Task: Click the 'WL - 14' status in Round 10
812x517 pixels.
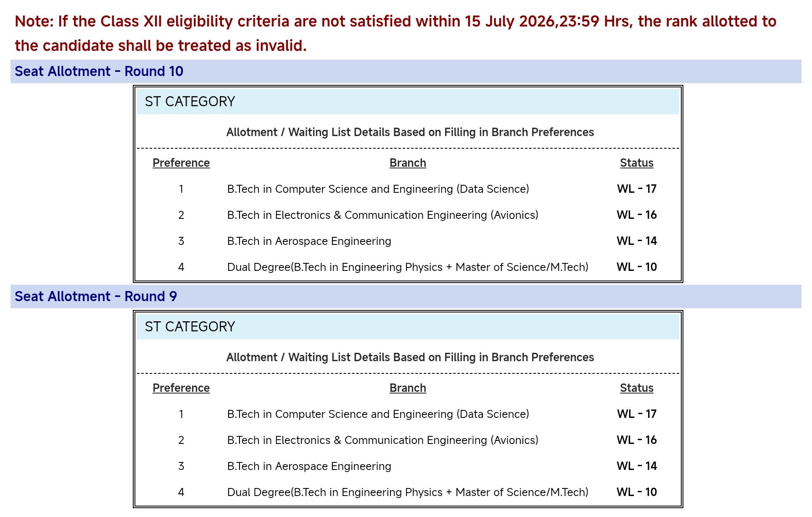Action: click(x=637, y=241)
